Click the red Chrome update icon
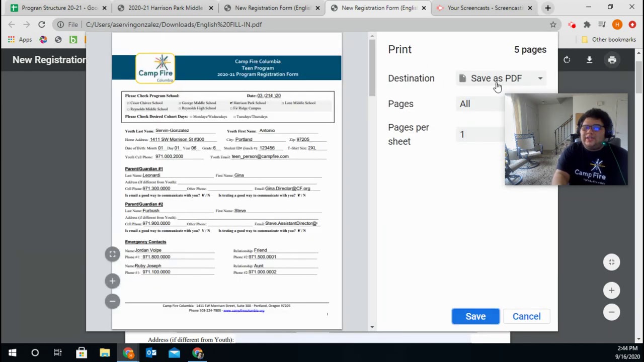 click(632, 24)
